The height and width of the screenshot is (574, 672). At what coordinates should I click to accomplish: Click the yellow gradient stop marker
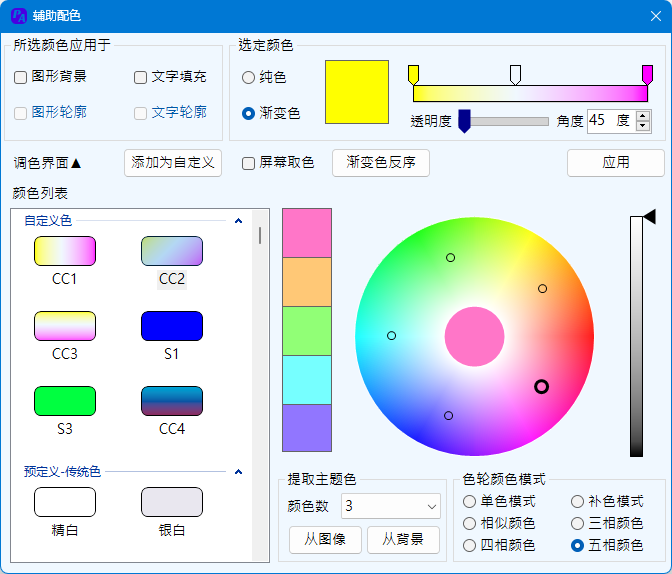point(413,75)
